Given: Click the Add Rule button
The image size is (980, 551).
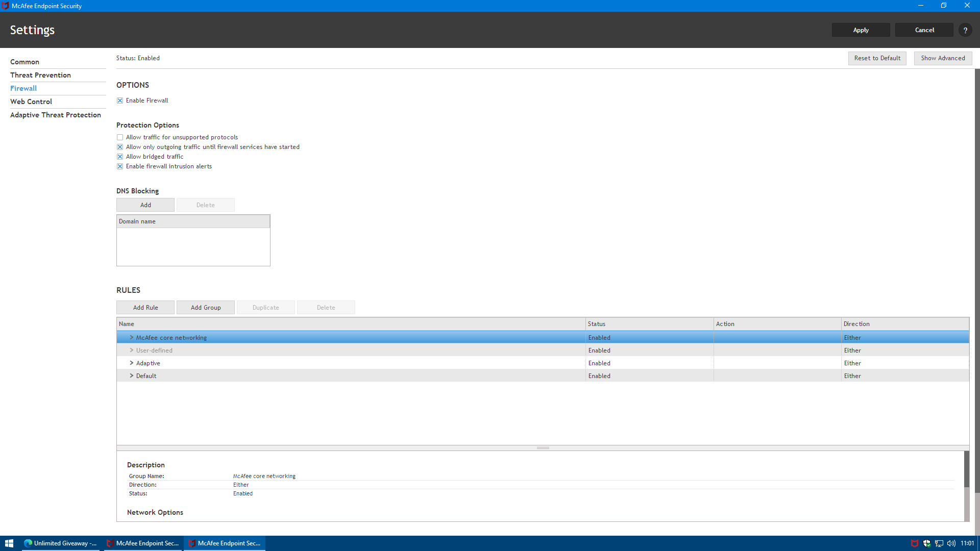Looking at the screenshot, I should (145, 308).
